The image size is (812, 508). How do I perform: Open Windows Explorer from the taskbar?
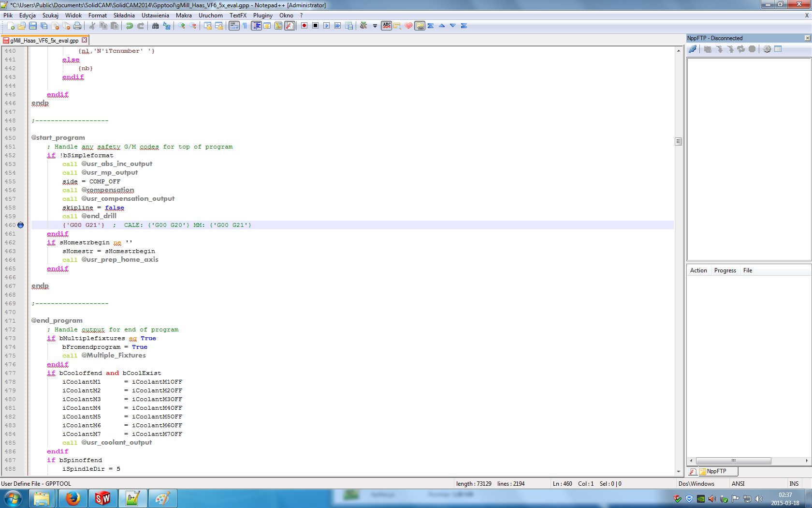(42, 498)
